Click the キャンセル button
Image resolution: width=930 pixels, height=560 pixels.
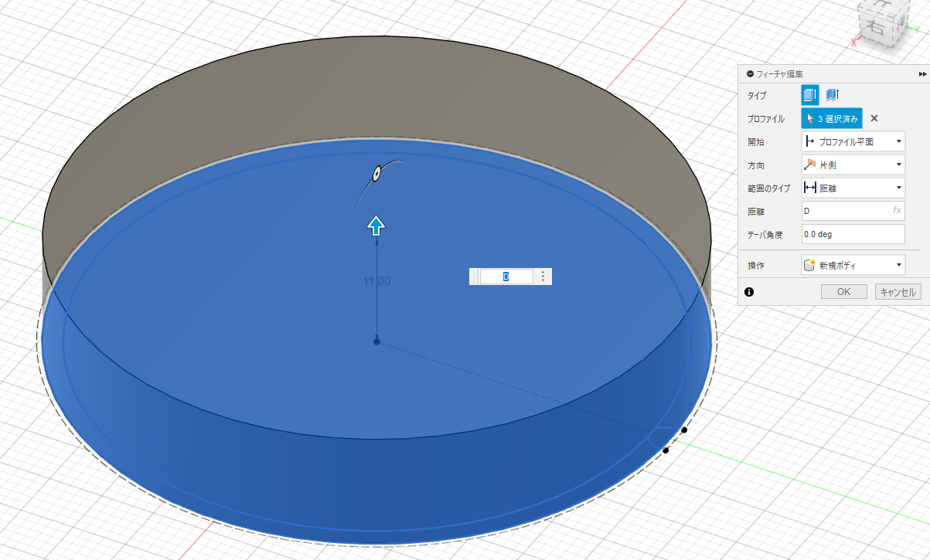point(897,292)
